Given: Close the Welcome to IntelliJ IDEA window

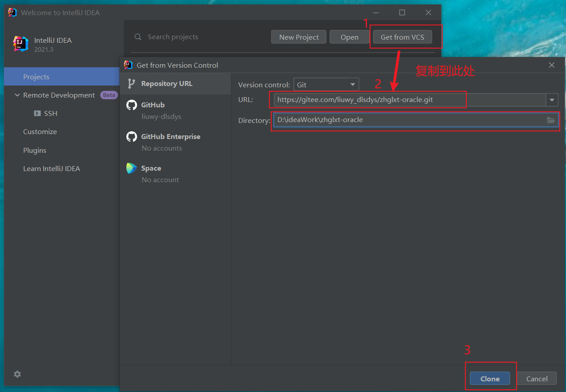Looking at the screenshot, I should pos(428,12).
